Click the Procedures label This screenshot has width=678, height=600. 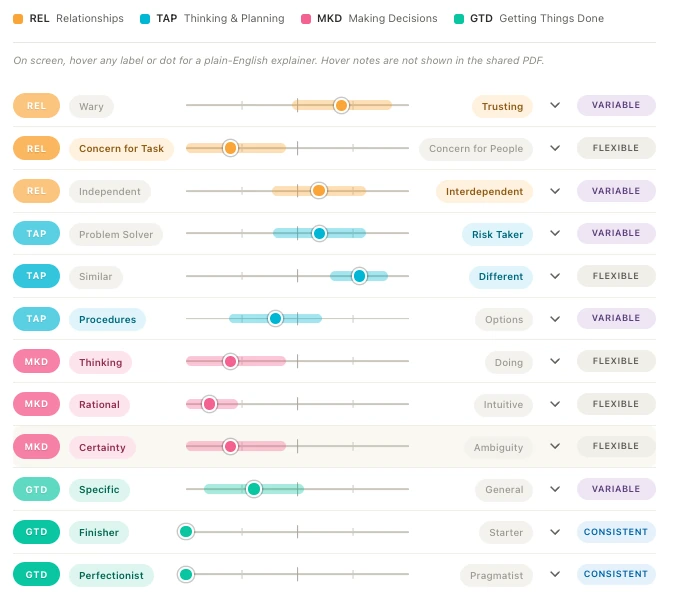click(107, 319)
